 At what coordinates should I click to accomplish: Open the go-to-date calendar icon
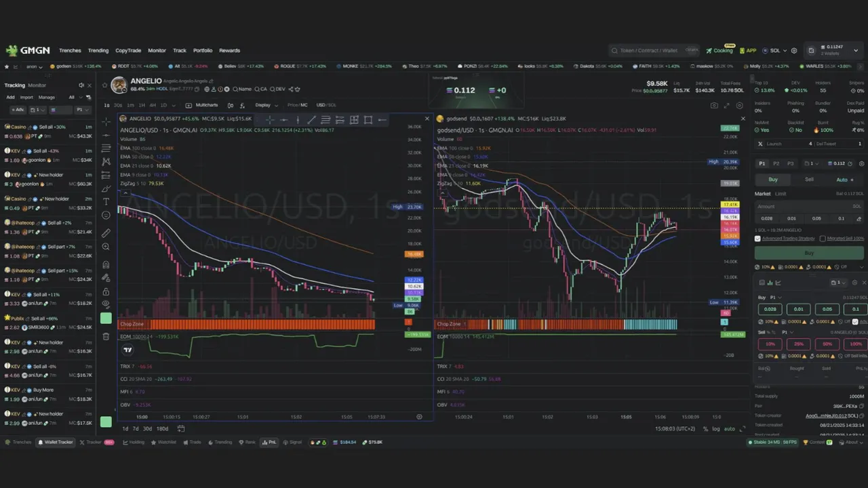tap(181, 428)
